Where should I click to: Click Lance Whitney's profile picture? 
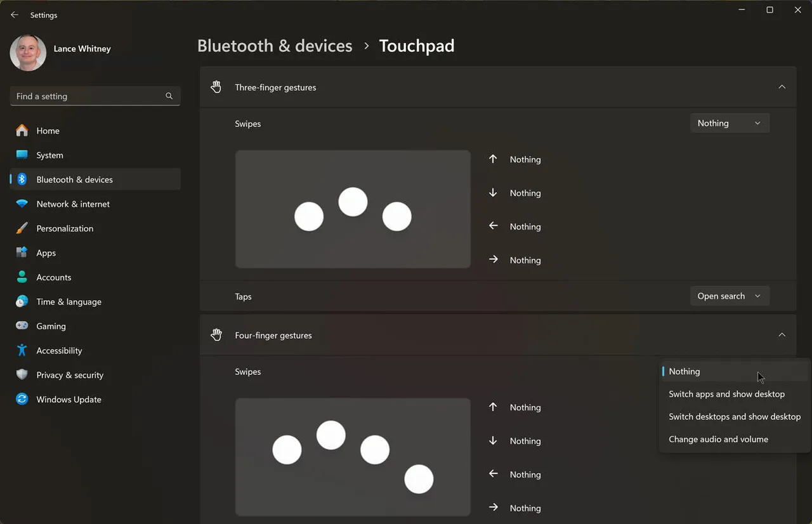point(28,53)
